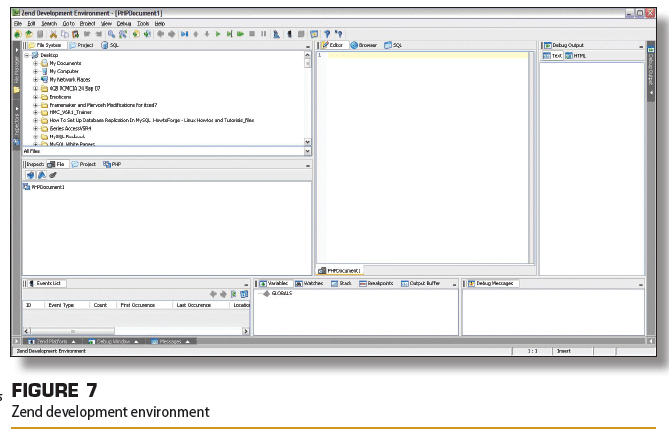Image resolution: width=669 pixels, height=430 pixels.
Task: Minimize the Events List panel
Action: click(x=246, y=285)
